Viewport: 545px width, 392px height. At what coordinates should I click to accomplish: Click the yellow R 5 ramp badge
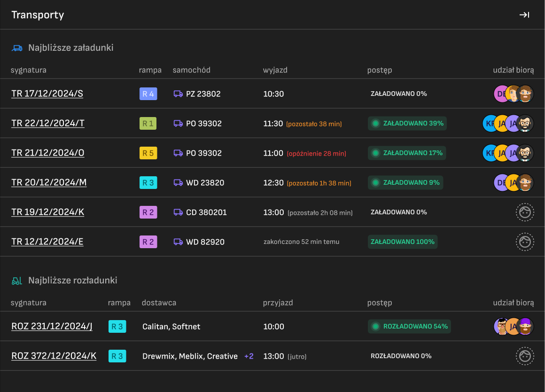point(148,153)
